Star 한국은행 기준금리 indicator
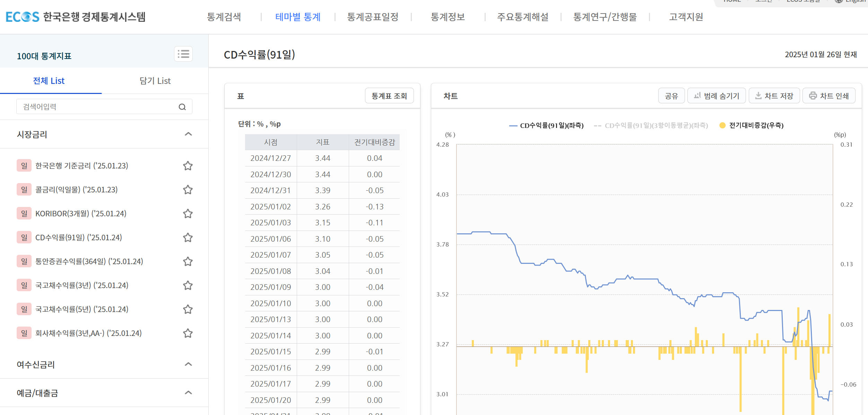This screenshot has width=868, height=415. point(188,166)
